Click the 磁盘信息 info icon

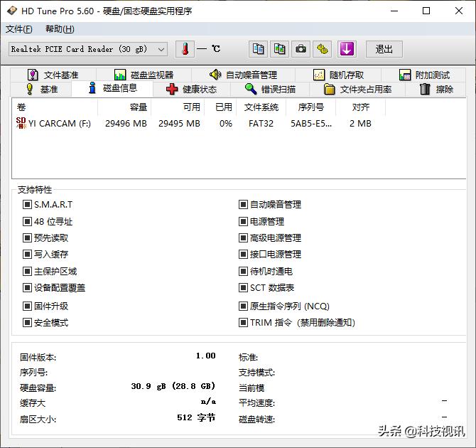point(92,88)
